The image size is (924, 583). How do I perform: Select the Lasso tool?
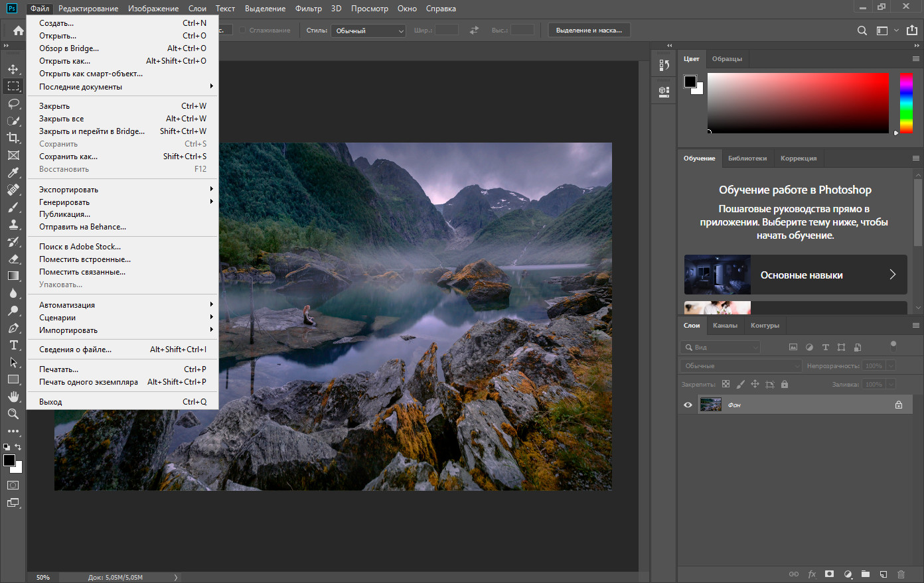tap(13, 103)
